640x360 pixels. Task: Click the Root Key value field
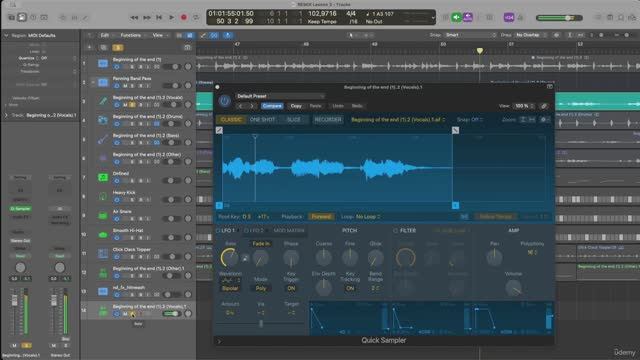coord(247,217)
